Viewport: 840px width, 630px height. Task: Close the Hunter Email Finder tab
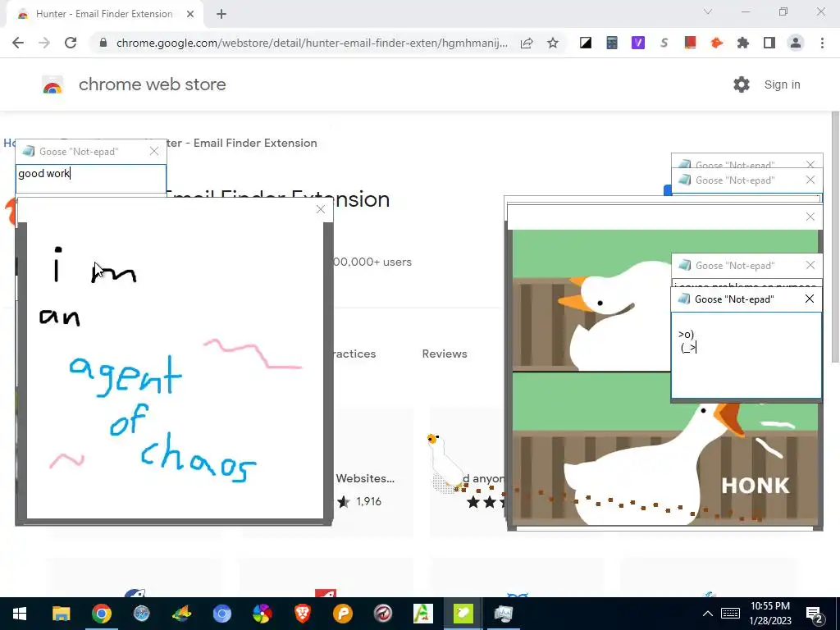[190, 15]
